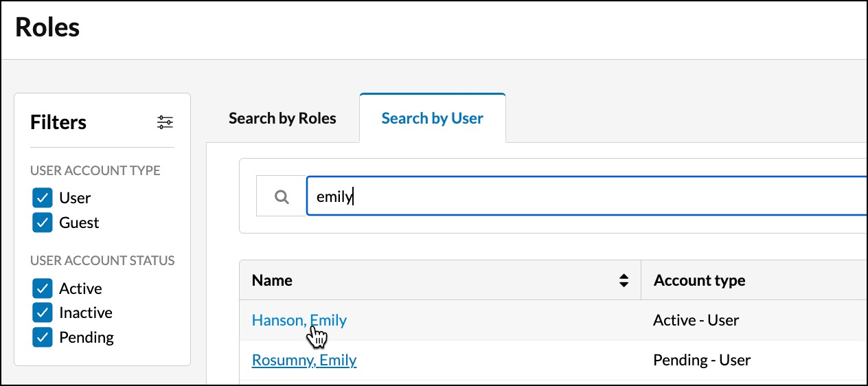Sort the Name column using the arrows icon
Screen dimensions: 868x386
click(624, 280)
